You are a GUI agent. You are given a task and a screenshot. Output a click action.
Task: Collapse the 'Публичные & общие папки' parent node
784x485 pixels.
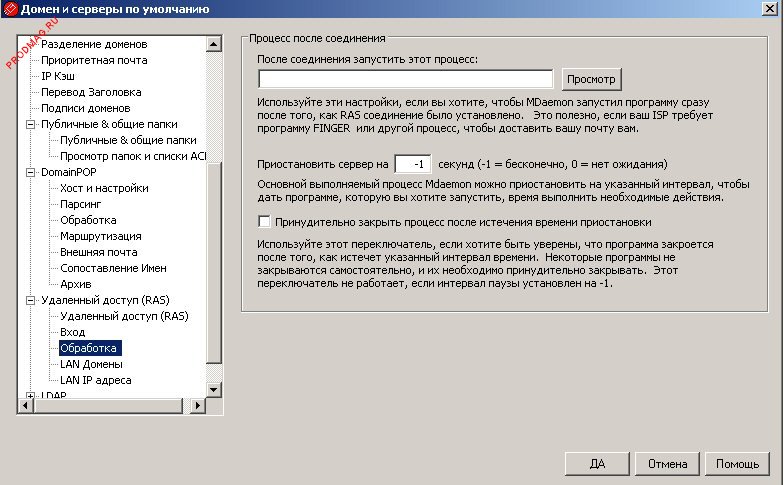coord(30,124)
